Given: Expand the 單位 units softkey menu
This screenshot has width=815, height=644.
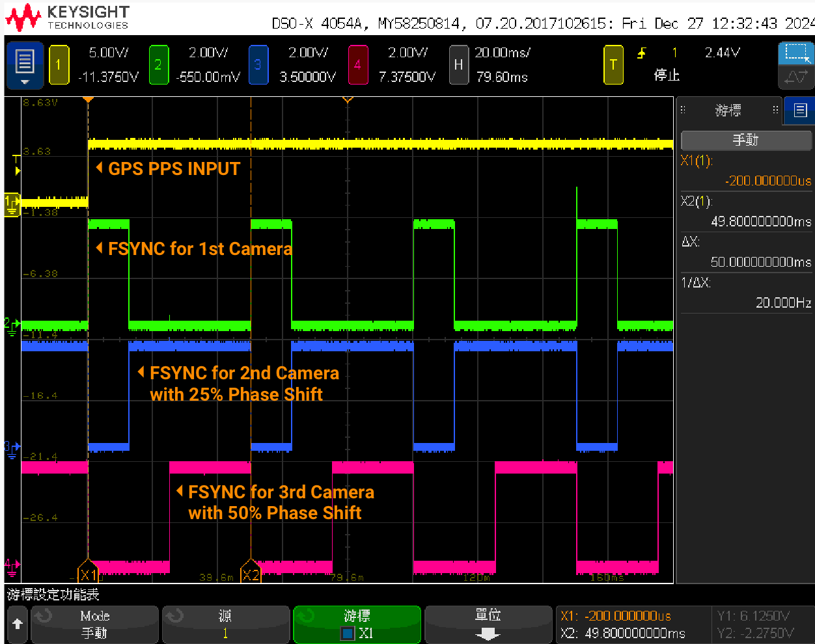Looking at the screenshot, I should (x=488, y=624).
